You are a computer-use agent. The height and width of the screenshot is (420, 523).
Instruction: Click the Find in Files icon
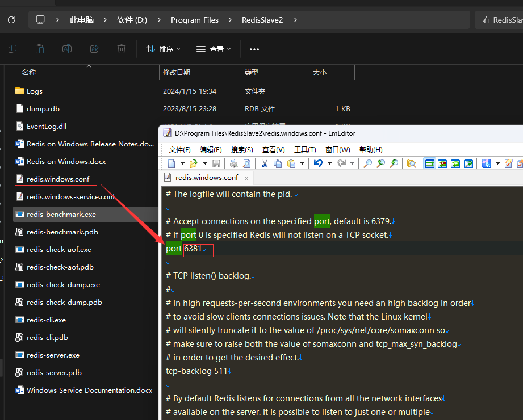[x=412, y=163]
